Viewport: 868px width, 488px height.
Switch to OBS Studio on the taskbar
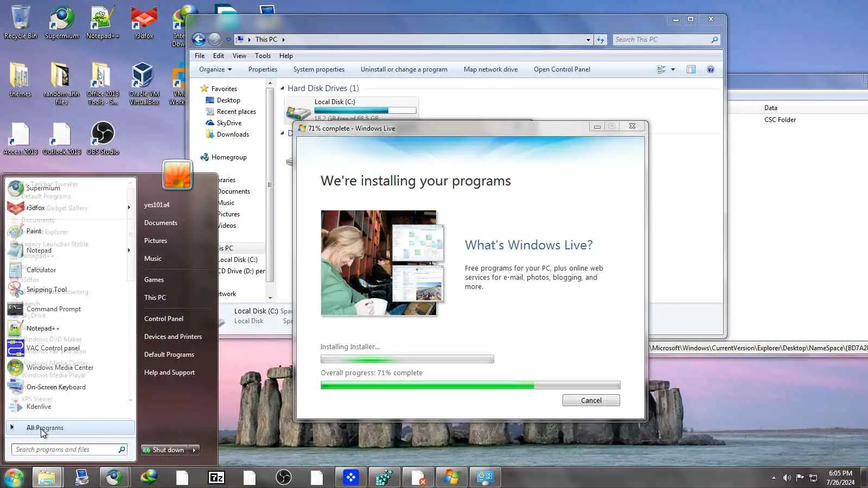pyautogui.click(x=283, y=478)
